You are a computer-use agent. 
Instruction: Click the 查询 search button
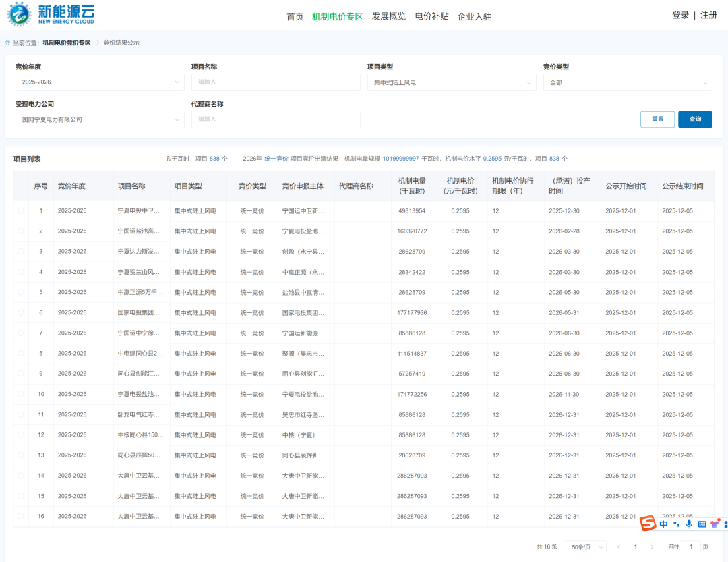coord(695,119)
